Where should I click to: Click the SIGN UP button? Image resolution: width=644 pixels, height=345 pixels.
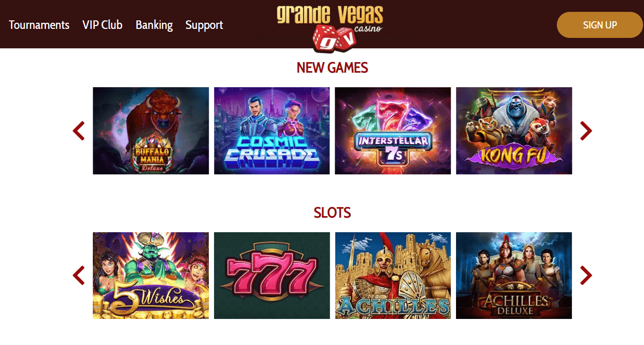pyautogui.click(x=600, y=25)
